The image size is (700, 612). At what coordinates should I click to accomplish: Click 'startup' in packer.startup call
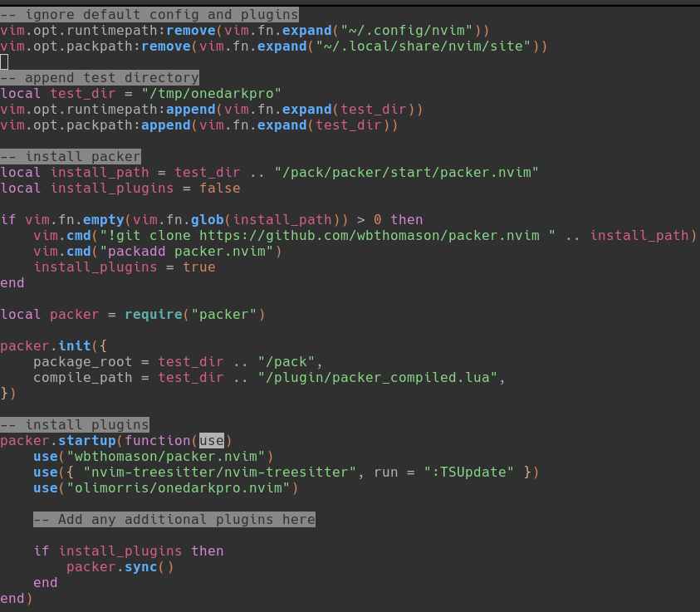pyautogui.click(x=87, y=441)
